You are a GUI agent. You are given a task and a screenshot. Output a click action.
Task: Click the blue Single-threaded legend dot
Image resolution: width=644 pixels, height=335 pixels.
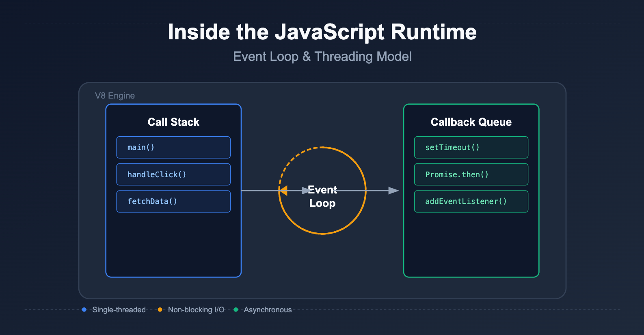84,309
